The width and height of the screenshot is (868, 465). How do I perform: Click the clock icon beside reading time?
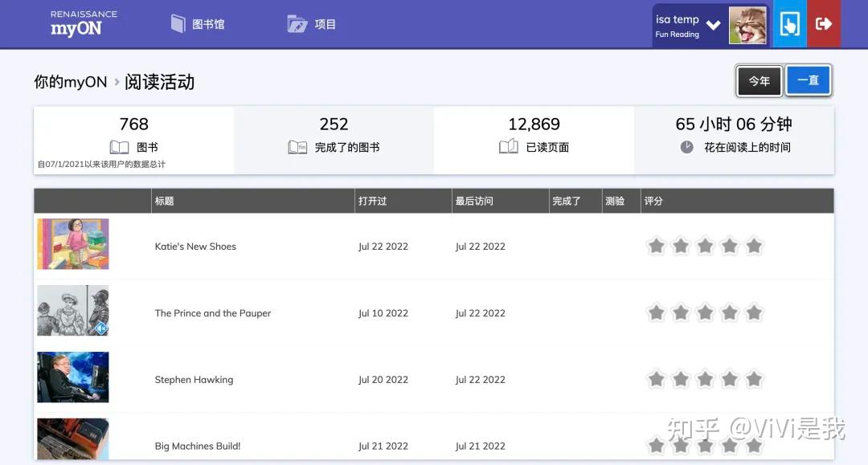tap(687, 147)
